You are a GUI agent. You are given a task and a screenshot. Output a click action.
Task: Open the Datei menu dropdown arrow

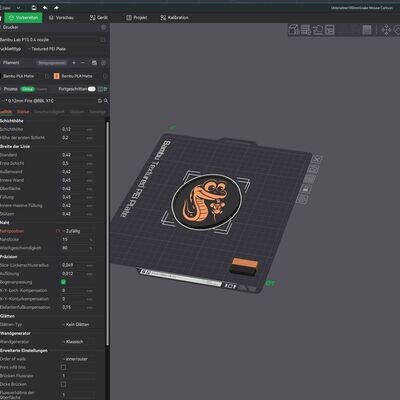(x=18, y=8)
